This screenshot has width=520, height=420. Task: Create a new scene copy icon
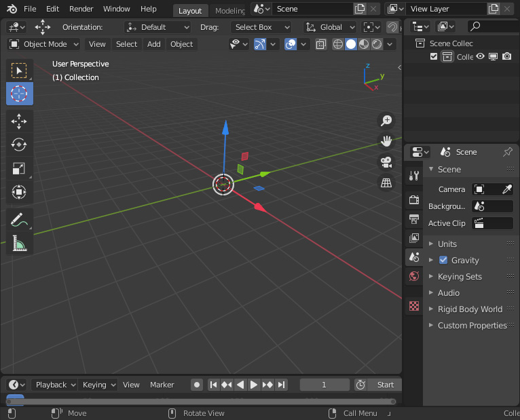360,9
